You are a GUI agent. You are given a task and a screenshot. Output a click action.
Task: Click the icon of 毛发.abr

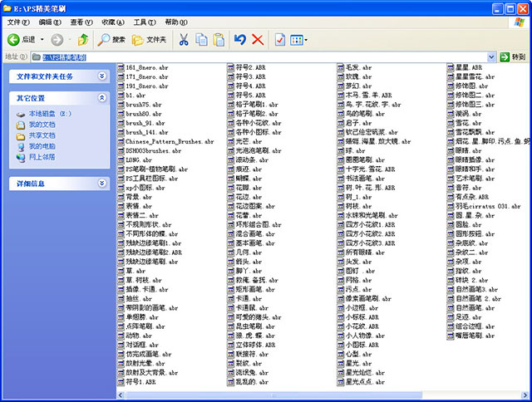pos(341,67)
